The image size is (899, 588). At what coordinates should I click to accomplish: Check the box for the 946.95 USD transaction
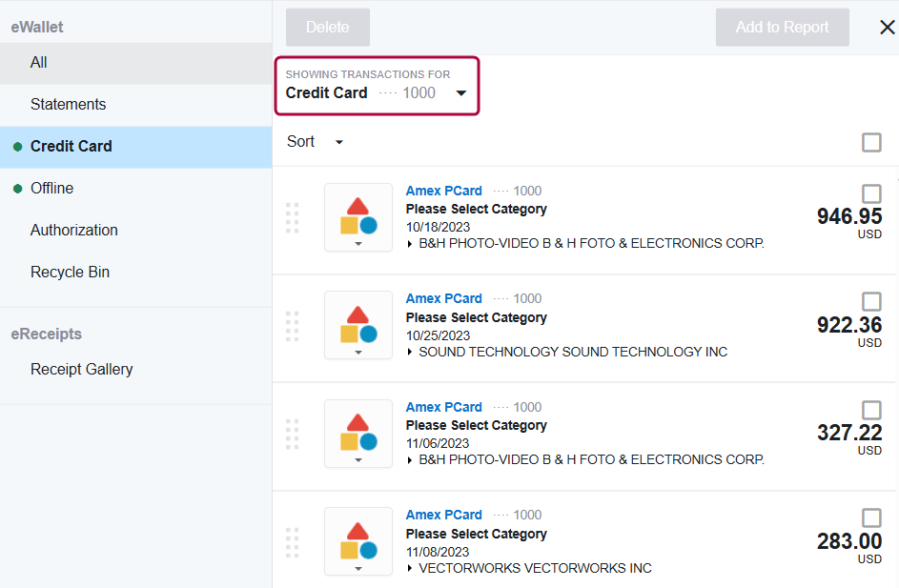pyautogui.click(x=871, y=193)
